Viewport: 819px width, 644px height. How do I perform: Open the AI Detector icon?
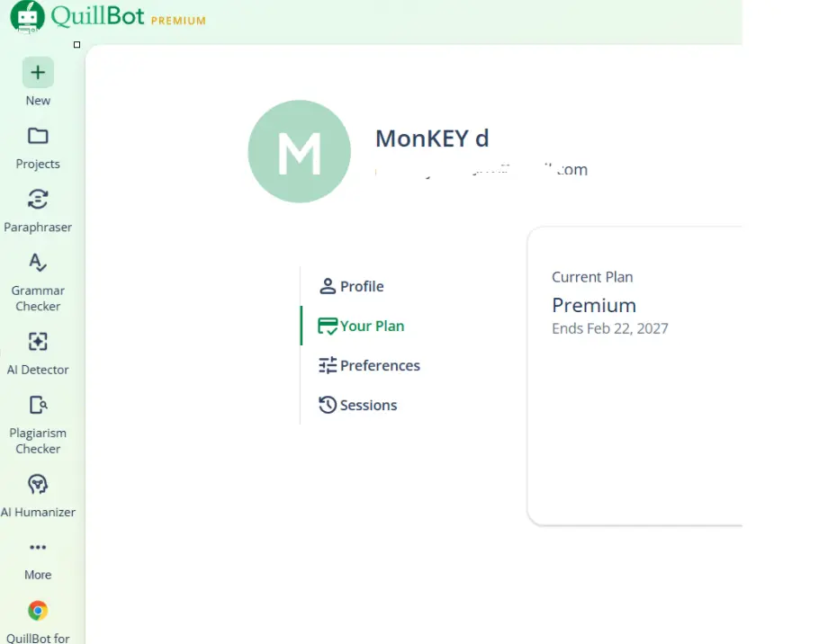pyautogui.click(x=38, y=342)
